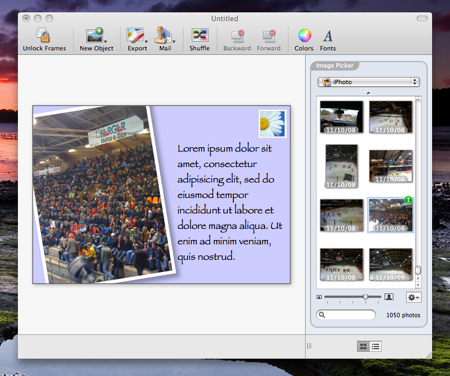Open the Colors wheel panel
Viewport: 450px width, 376px height.
click(304, 35)
